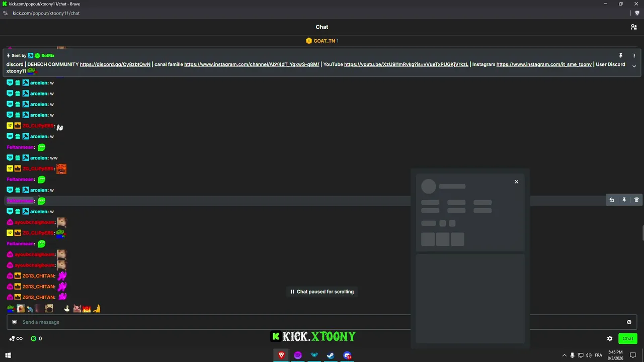Unpin the pinned BotRix message
Image resolution: width=644 pixels, height=362 pixels.
tap(621, 56)
